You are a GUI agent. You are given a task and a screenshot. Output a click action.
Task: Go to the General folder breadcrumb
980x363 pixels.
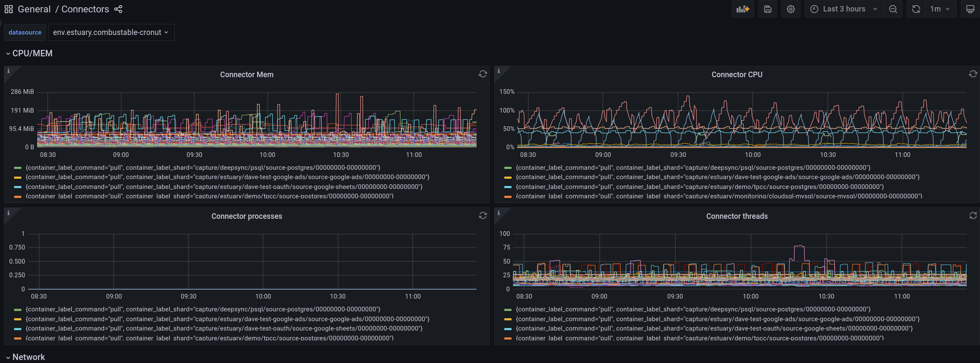click(34, 9)
